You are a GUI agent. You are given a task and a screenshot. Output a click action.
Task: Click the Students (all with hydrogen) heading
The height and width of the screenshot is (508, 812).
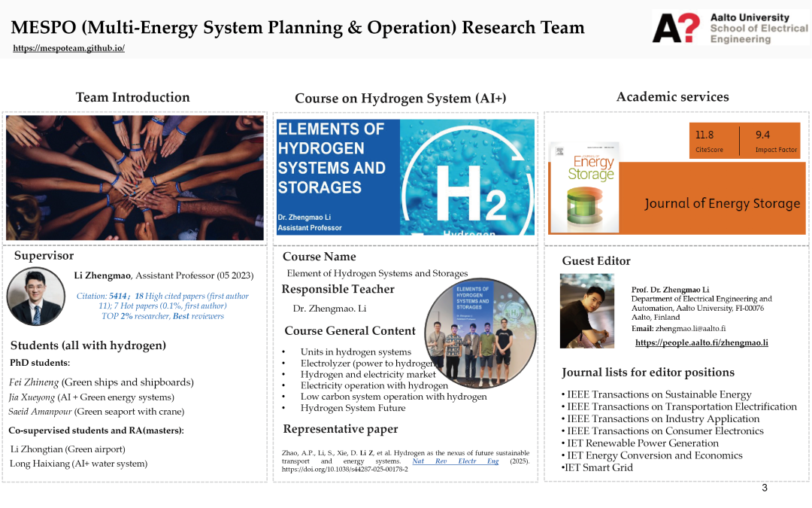(88, 345)
